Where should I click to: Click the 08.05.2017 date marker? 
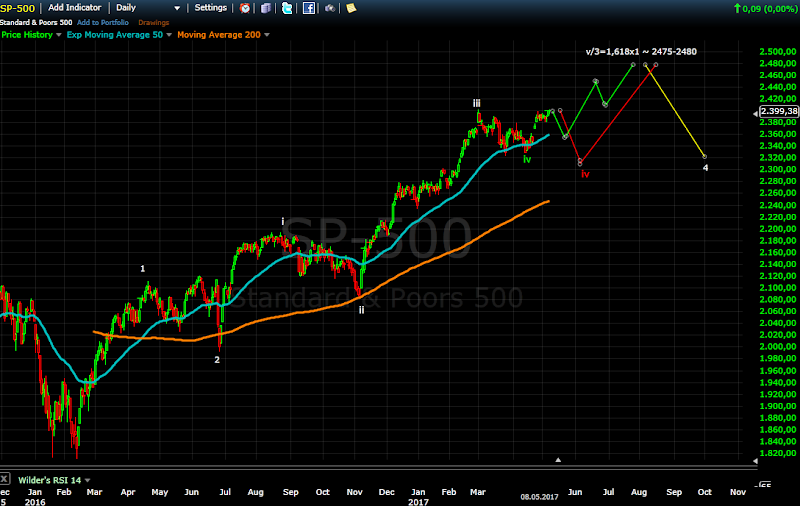tap(539, 497)
